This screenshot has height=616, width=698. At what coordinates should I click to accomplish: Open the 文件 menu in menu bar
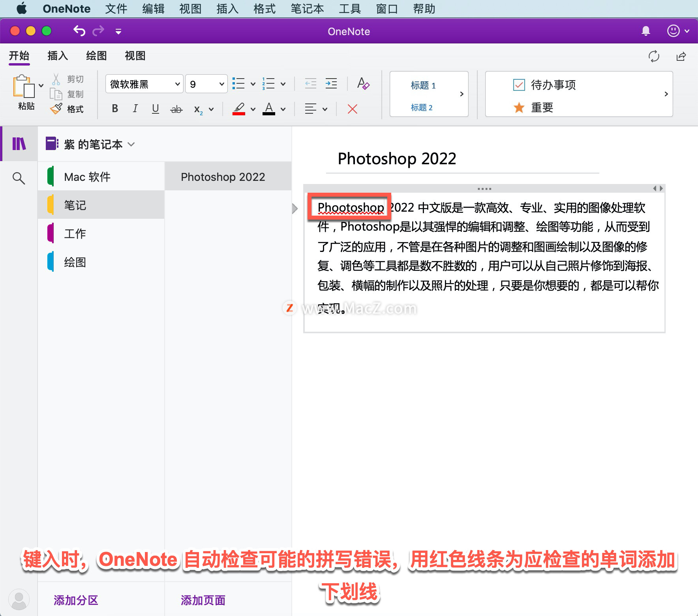click(116, 9)
